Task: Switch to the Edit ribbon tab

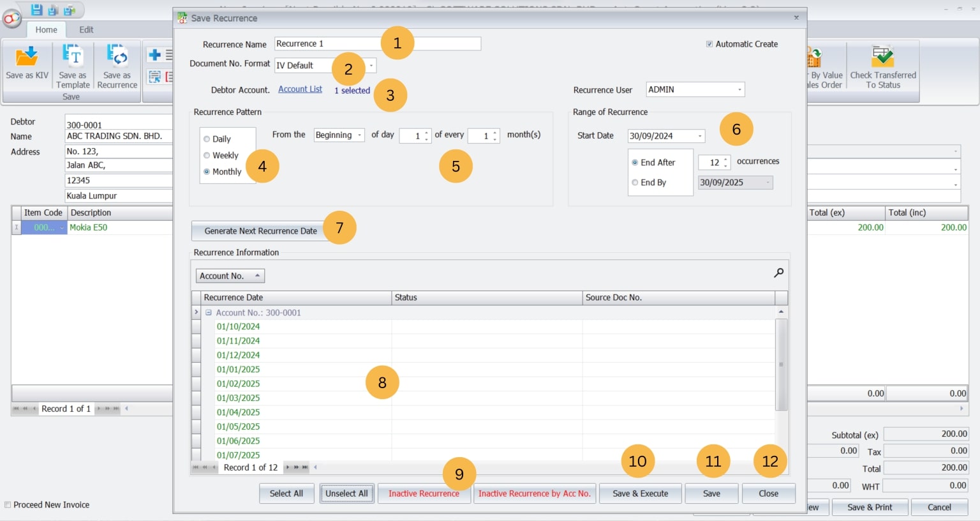Action: coord(86,29)
